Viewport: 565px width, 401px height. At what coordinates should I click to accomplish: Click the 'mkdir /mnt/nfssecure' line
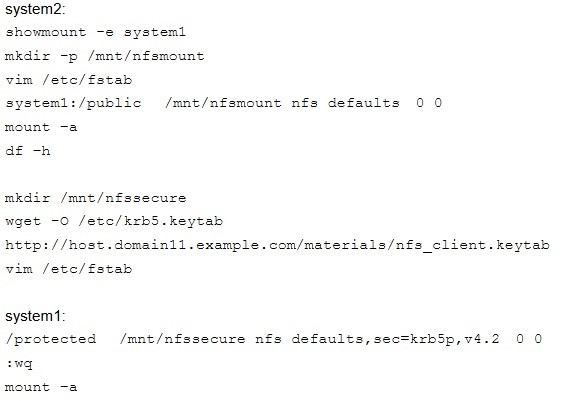[x=95, y=198]
